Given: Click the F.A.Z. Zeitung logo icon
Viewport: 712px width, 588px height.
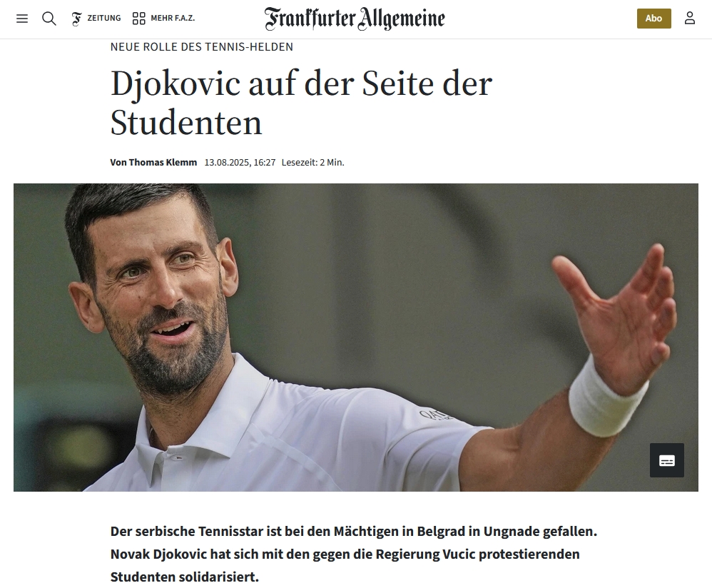Looking at the screenshot, I should click(77, 19).
